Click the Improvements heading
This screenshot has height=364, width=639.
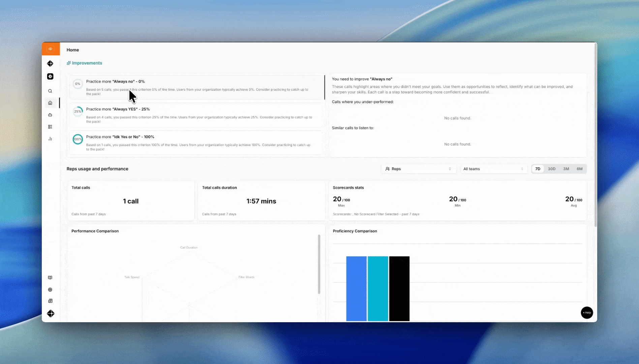[87, 63]
